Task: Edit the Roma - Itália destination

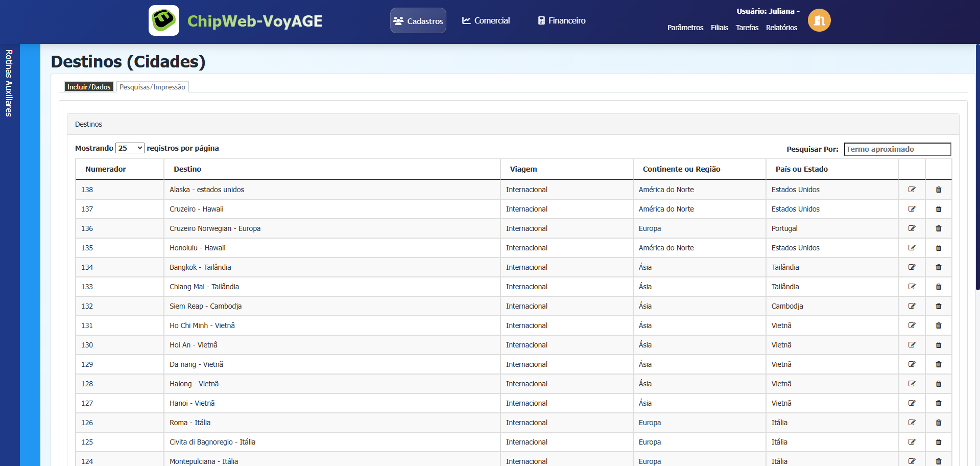Action: pyautogui.click(x=912, y=423)
